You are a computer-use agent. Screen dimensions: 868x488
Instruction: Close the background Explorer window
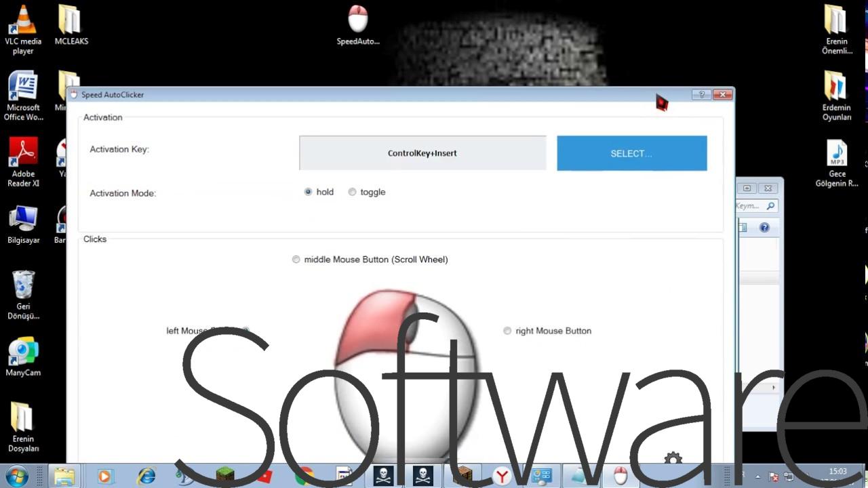768,188
